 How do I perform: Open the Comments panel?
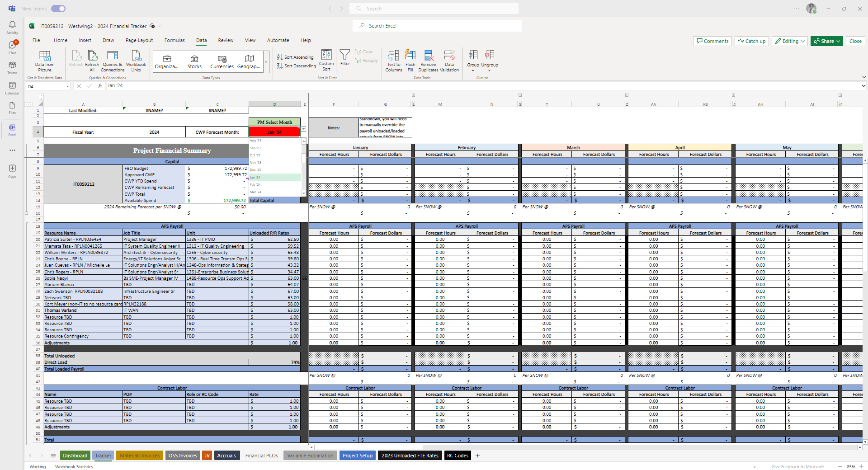coord(712,41)
